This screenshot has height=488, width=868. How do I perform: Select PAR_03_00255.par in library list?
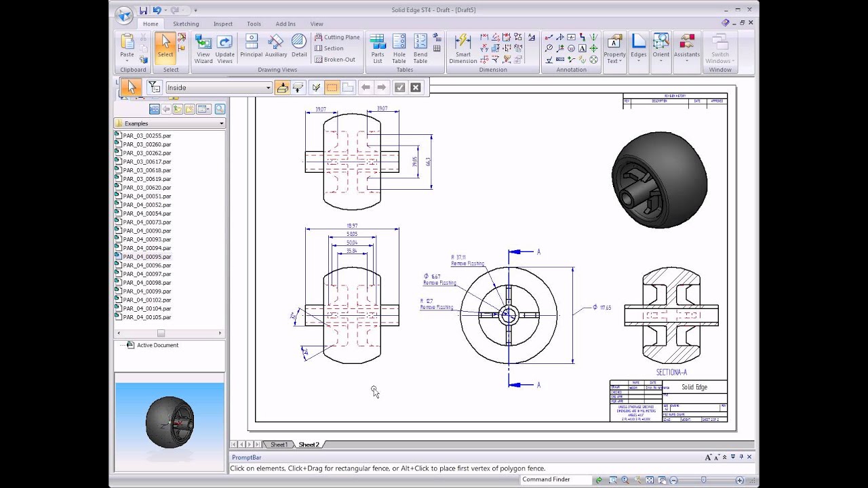[146, 136]
